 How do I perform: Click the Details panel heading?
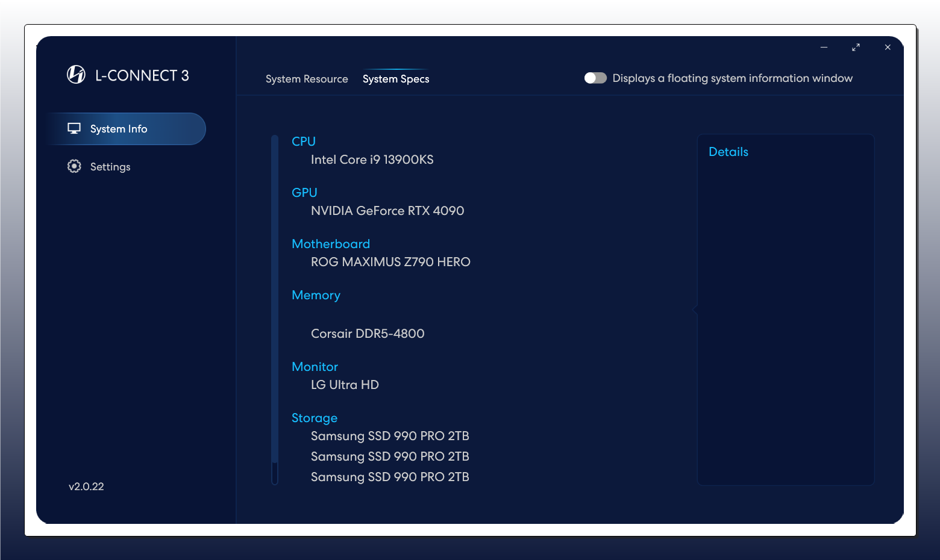[728, 152]
